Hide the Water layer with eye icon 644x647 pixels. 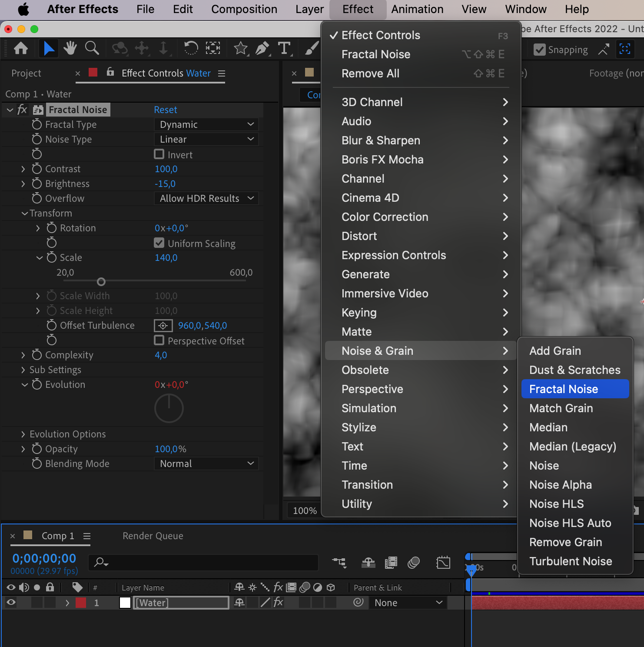tap(11, 602)
